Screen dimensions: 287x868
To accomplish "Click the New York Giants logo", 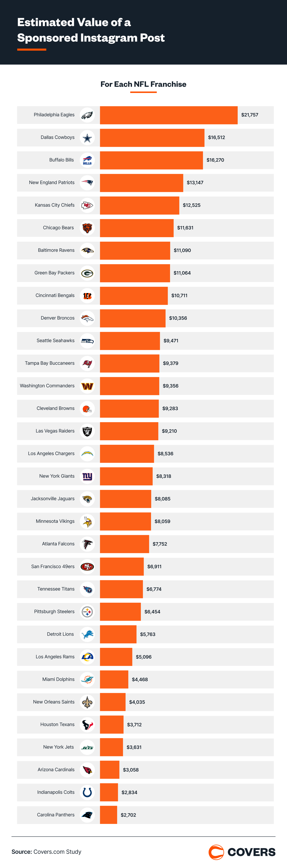I will click(87, 476).
